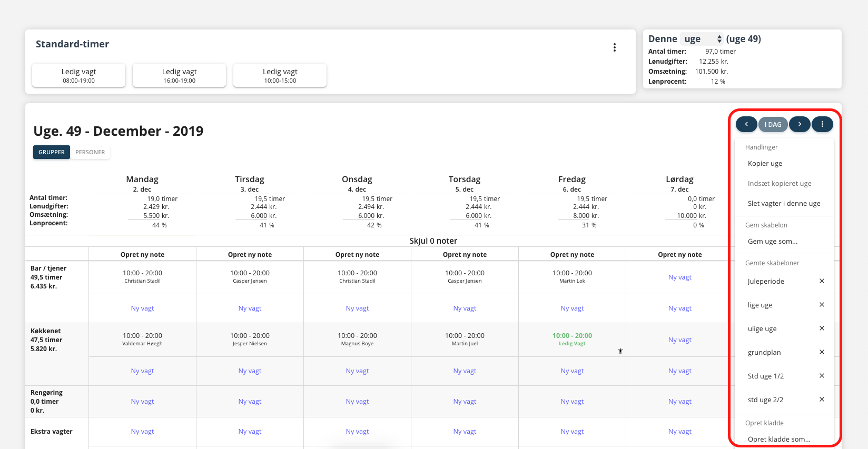Go to next week with right arrow

[x=800, y=124]
